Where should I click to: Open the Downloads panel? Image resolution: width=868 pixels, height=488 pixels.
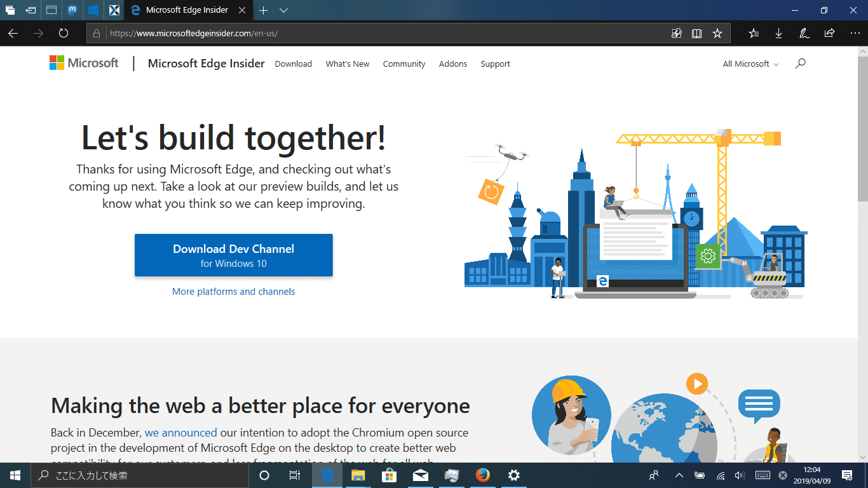[779, 34]
